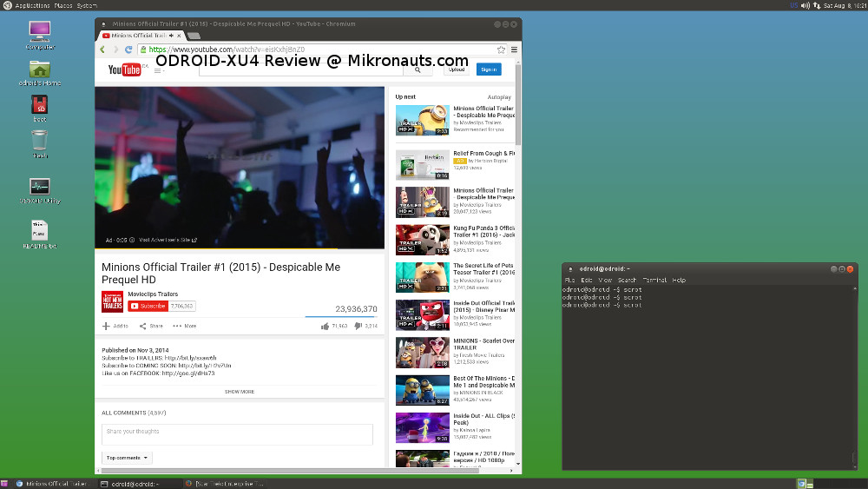Open the Terminal menu in terminal

(x=654, y=281)
